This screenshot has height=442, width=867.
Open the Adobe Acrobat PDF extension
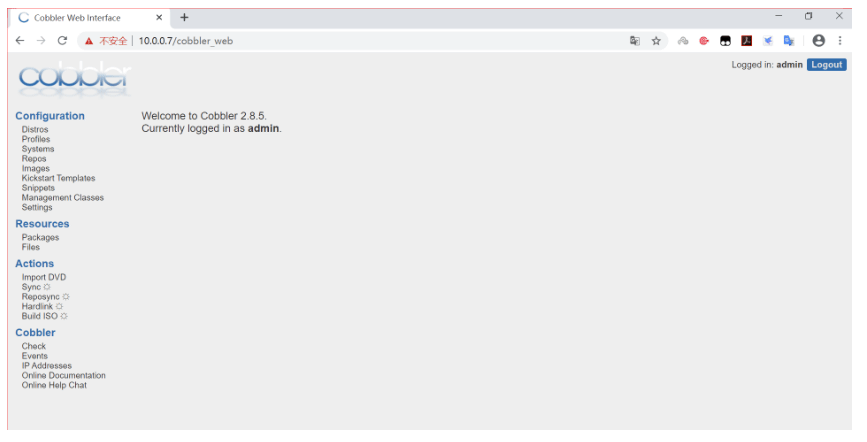[746, 40]
